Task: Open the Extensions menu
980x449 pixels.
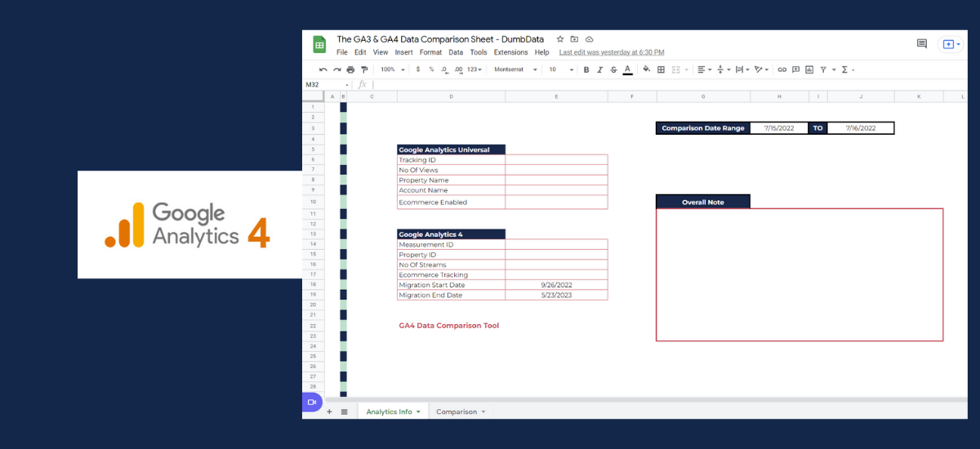Action: coord(510,52)
